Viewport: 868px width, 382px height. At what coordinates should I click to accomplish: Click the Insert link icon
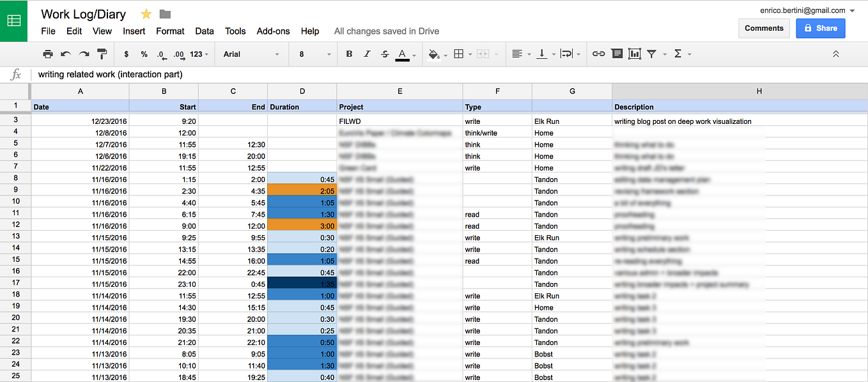click(598, 54)
